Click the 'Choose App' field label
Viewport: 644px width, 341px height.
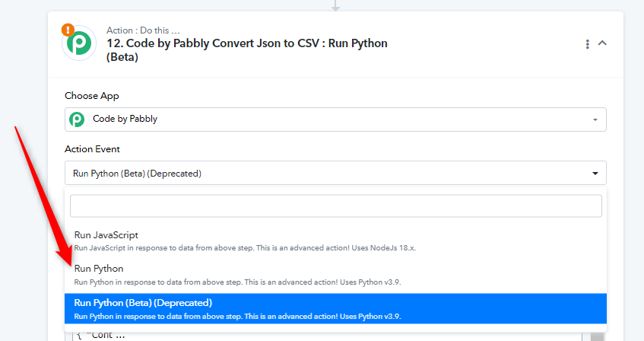[x=91, y=96]
